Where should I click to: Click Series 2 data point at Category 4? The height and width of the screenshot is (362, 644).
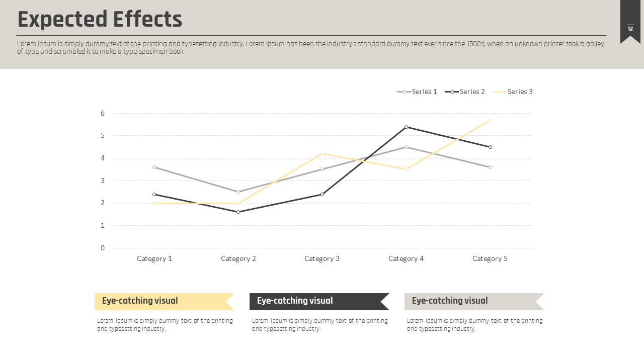click(406, 127)
